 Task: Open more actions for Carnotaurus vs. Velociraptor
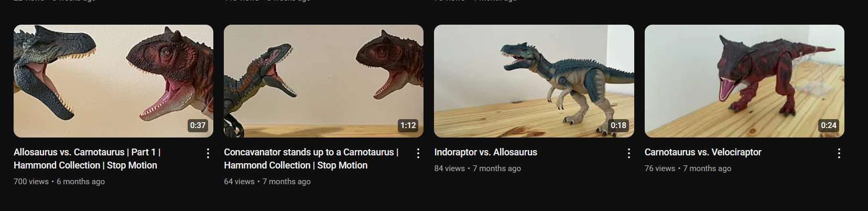pos(839,153)
